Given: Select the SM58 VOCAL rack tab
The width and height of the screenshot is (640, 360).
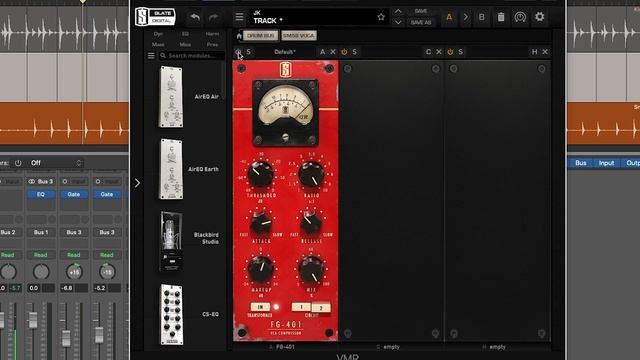Looking at the screenshot, I should pos(299,36).
